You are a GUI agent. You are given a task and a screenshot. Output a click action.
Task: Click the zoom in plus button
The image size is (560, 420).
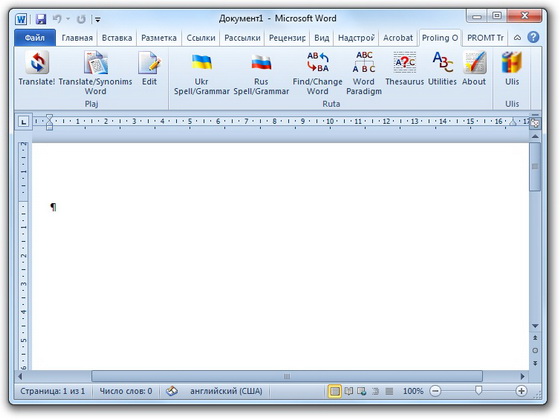(521, 391)
